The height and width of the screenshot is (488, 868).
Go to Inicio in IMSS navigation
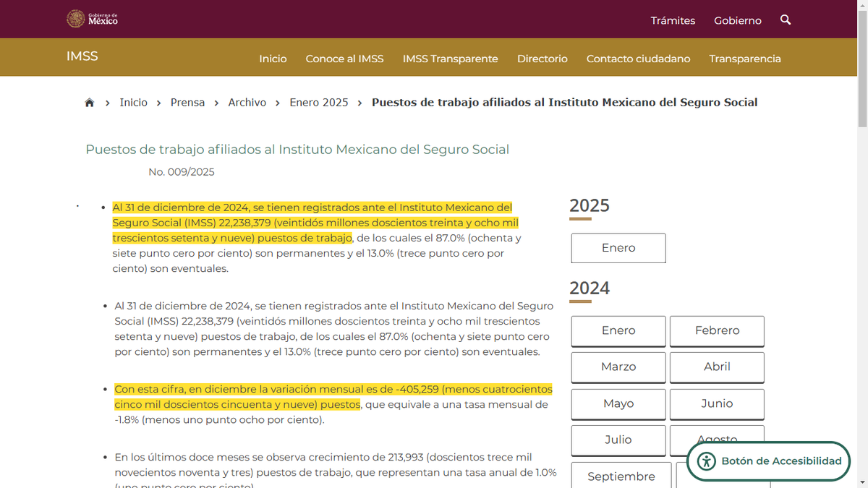pyautogui.click(x=273, y=59)
